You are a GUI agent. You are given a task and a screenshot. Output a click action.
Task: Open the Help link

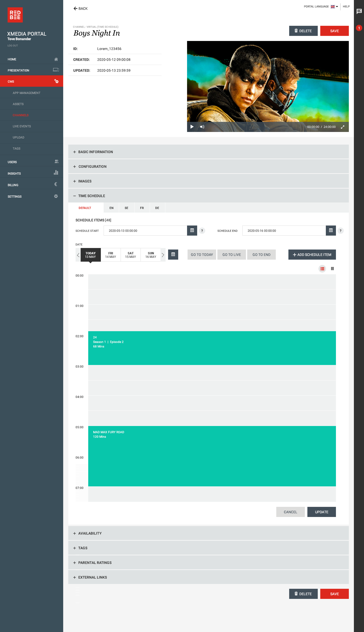click(346, 7)
